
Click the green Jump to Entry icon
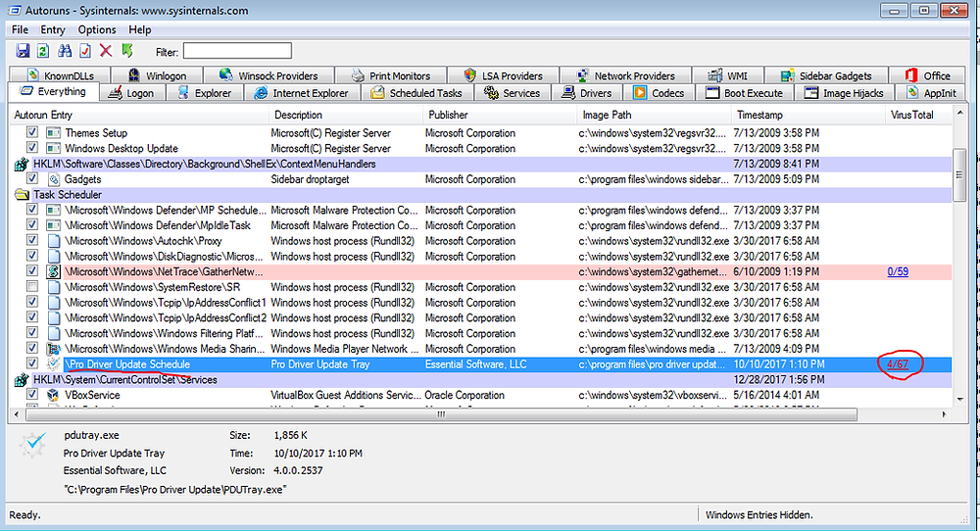click(126, 51)
